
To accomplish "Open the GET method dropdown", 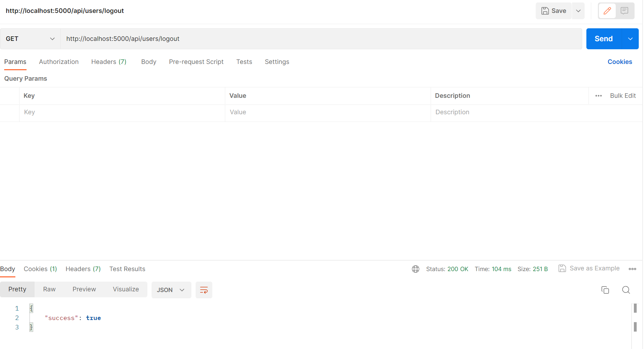I will pyautogui.click(x=30, y=39).
